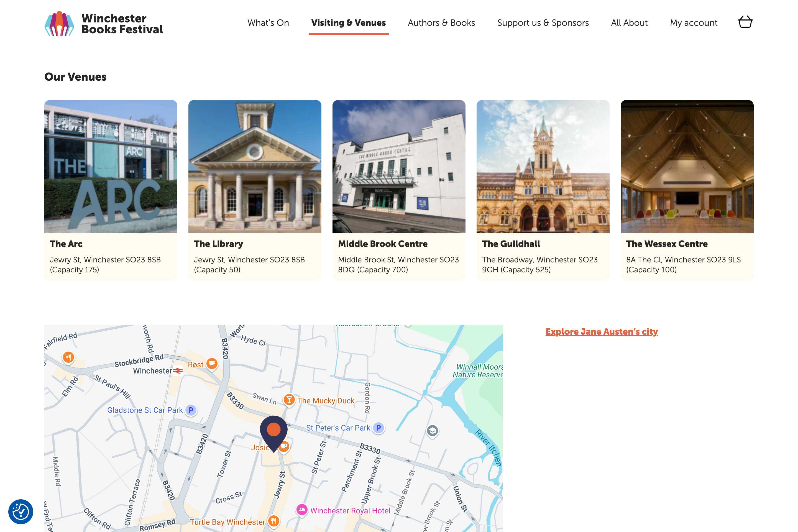
Task: Click St Peter's Car Park parking icon
Action: coord(378,428)
